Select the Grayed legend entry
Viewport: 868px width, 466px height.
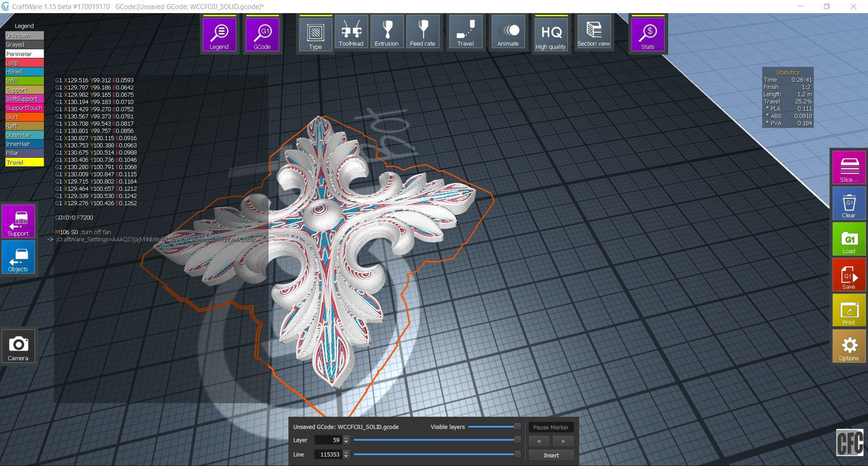click(x=24, y=45)
